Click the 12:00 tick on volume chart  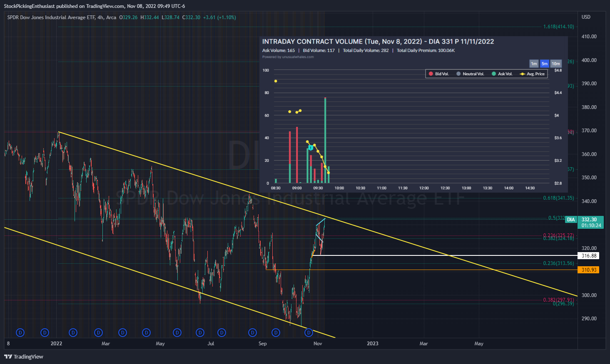424,188
